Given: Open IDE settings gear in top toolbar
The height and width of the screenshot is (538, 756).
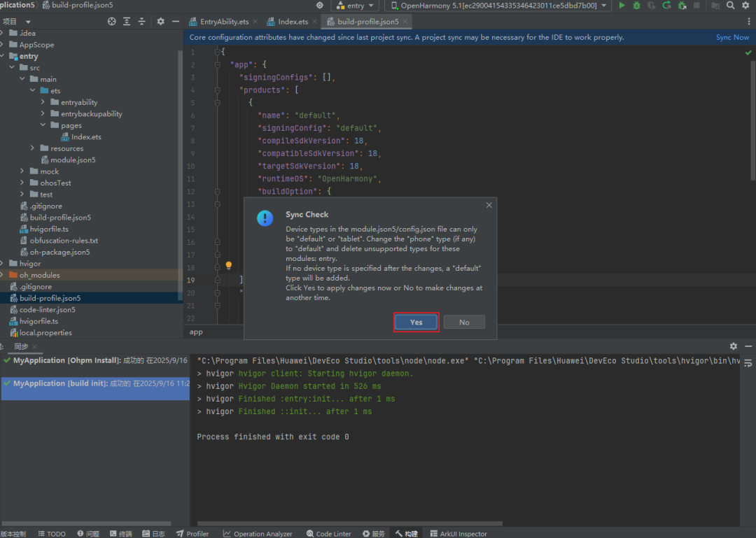Looking at the screenshot, I should coord(746,6).
